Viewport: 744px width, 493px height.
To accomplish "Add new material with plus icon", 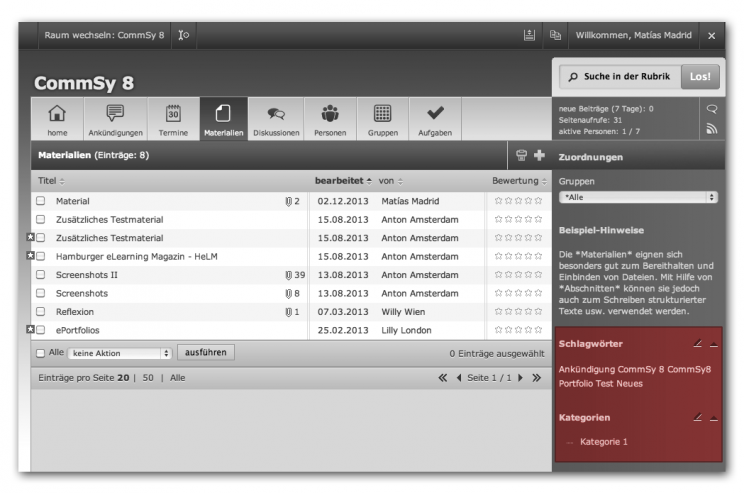I will tap(539, 155).
